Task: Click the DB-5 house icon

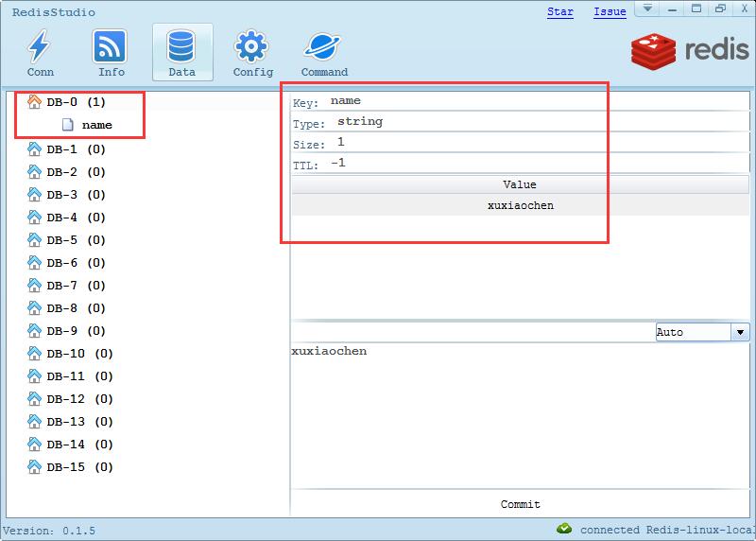Action: 34,240
